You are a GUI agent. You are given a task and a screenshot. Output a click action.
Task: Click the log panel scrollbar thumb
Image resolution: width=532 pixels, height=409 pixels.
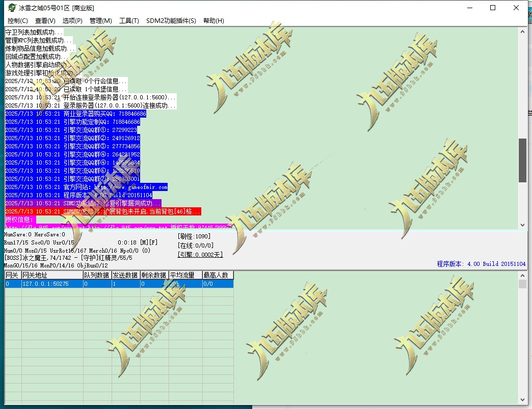pyautogui.click(x=522, y=160)
